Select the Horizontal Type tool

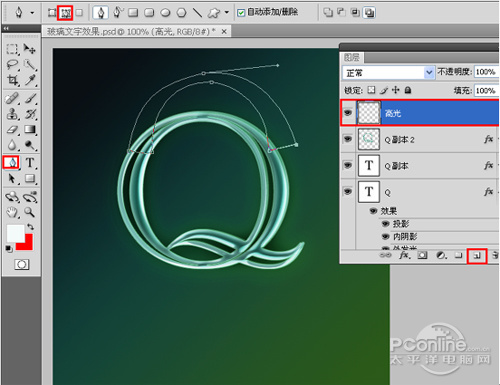(x=30, y=163)
